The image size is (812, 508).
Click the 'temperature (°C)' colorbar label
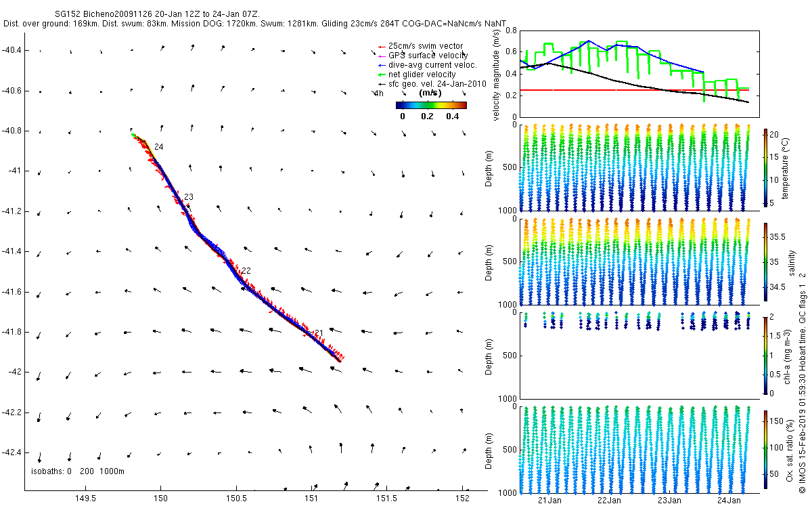coord(787,167)
